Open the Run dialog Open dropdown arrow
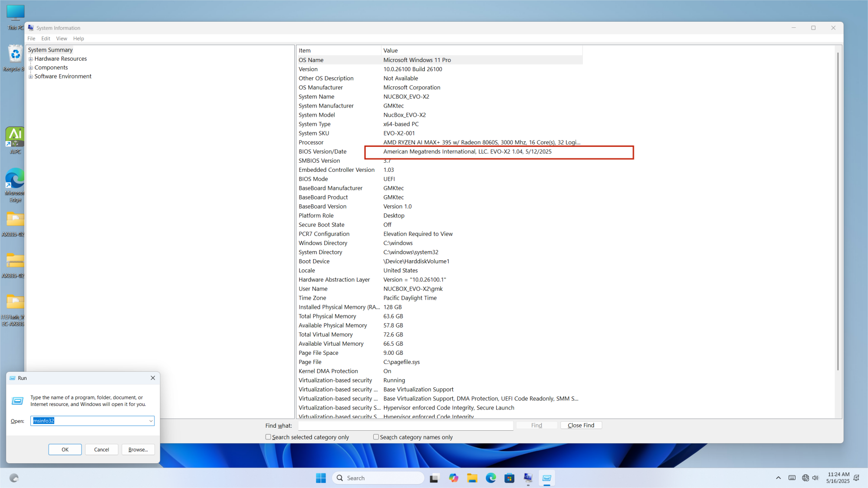 click(x=151, y=421)
